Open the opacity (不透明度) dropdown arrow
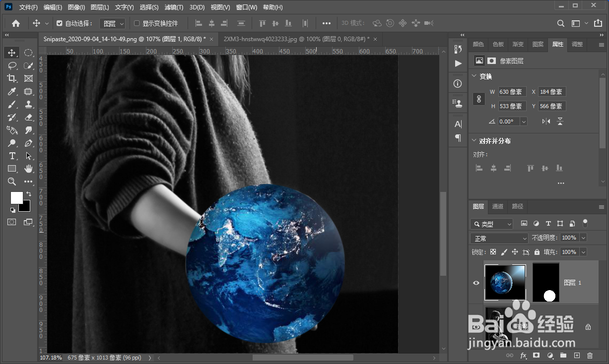This screenshot has height=364, width=609. [583, 238]
